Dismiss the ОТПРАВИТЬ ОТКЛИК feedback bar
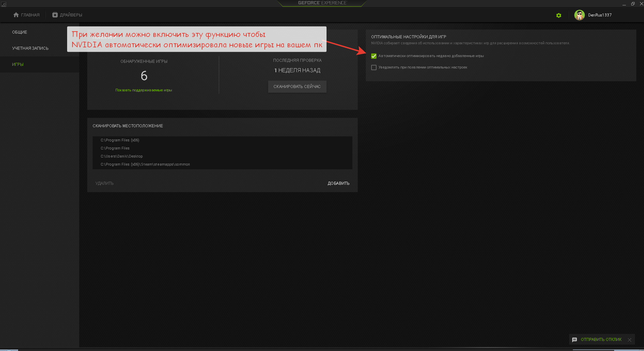 click(630, 340)
